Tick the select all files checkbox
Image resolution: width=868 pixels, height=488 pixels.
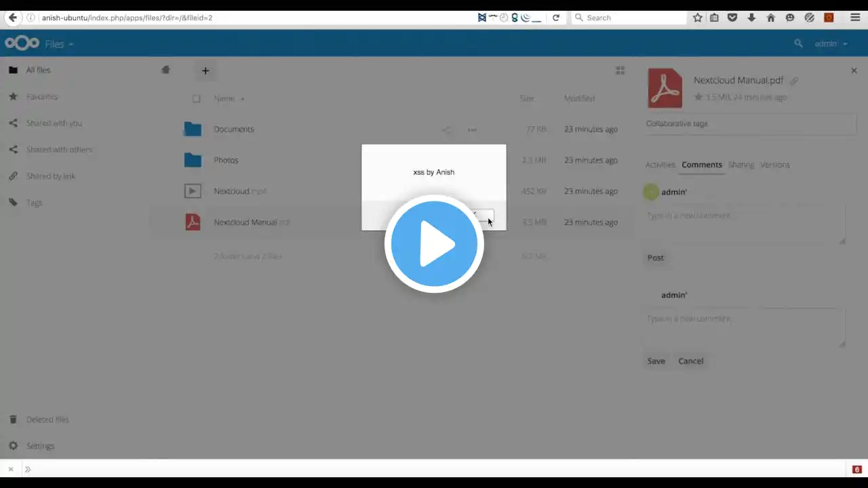pyautogui.click(x=196, y=99)
